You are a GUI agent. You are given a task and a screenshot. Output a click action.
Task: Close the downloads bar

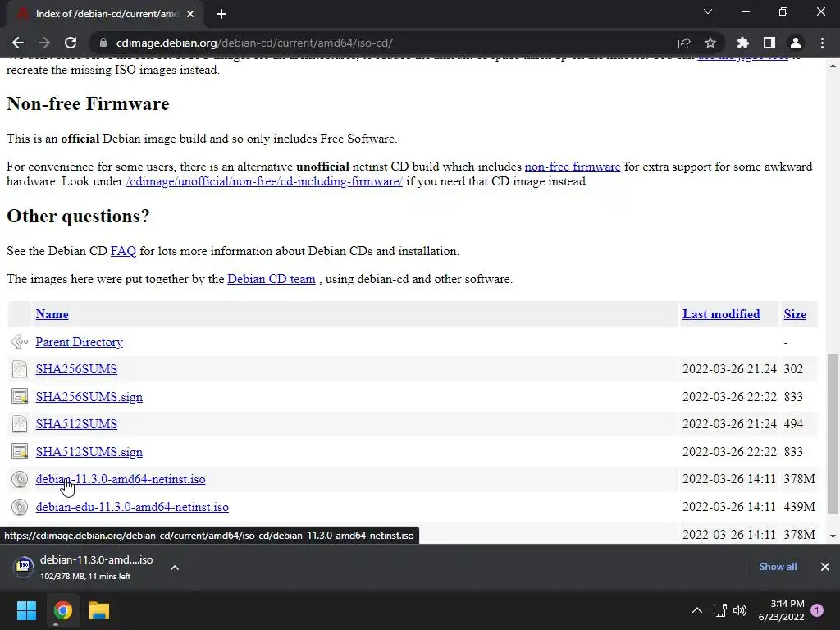[x=825, y=567]
